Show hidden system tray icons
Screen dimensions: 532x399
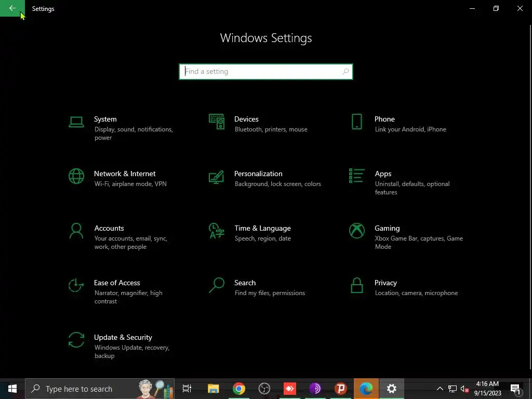click(440, 389)
